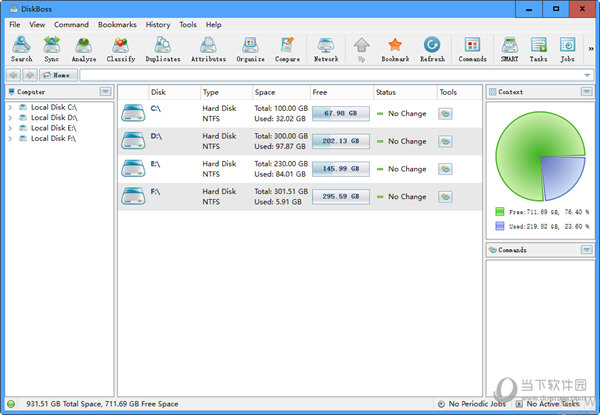Expand Local Disk C:\ tree node
Screen dimensions: 600x415
[10, 107]
